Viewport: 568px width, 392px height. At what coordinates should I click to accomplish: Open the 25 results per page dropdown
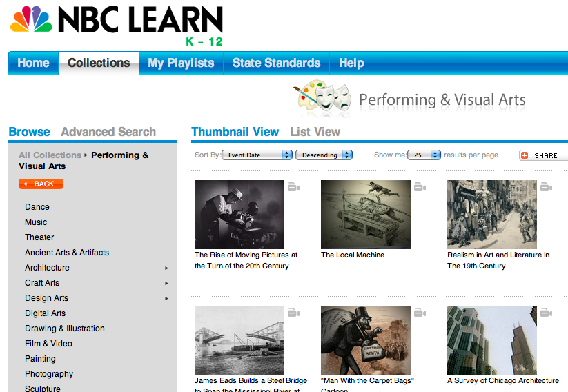(x=424, y=155)
